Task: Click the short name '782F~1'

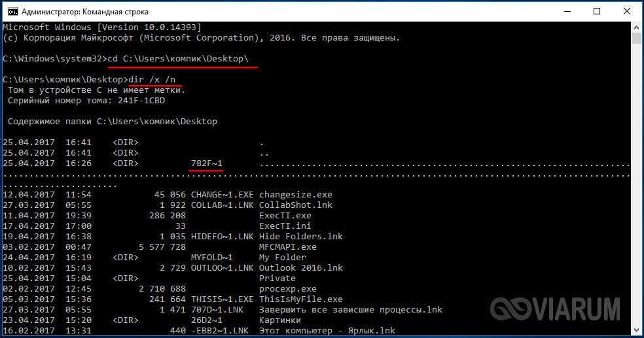Action: (x=207, y=163)
